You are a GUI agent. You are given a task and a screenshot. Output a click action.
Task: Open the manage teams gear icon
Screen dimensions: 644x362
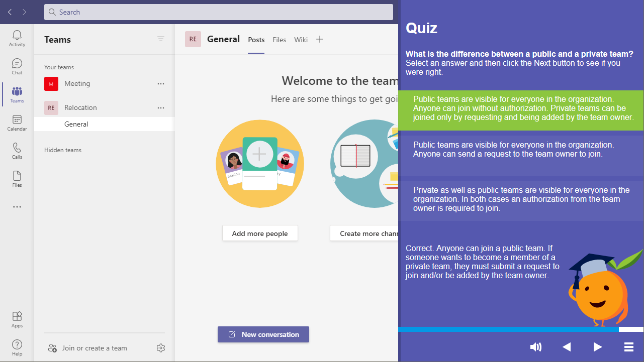coord(161,348)
